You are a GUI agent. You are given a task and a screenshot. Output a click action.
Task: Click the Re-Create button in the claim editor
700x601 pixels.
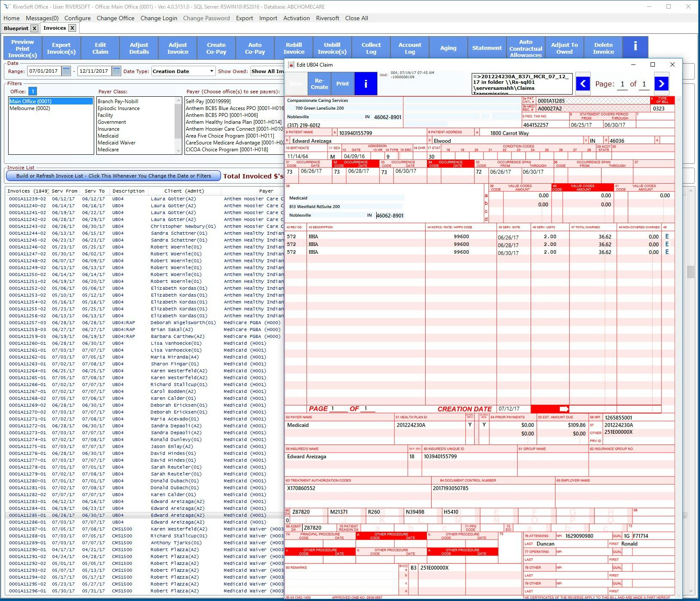click(x=319, y=83)
